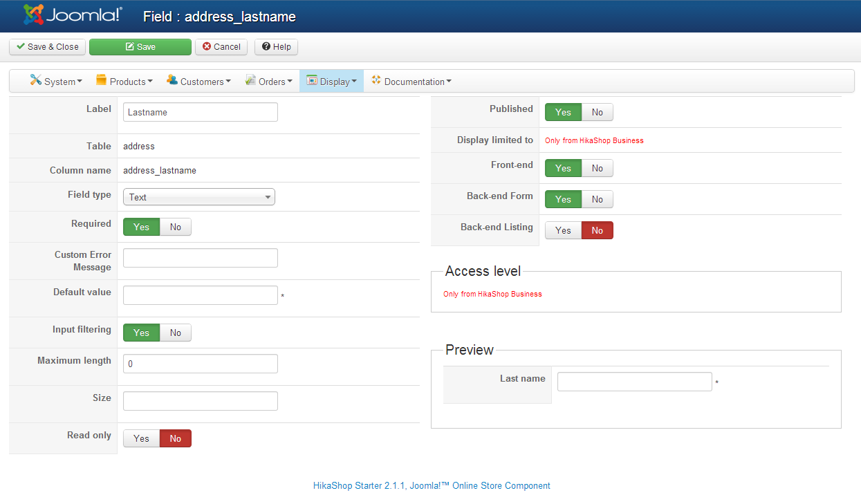Click 'Only from HikaShop Business' beside Display limited to

pyautogui.click(x=594, y=140)
